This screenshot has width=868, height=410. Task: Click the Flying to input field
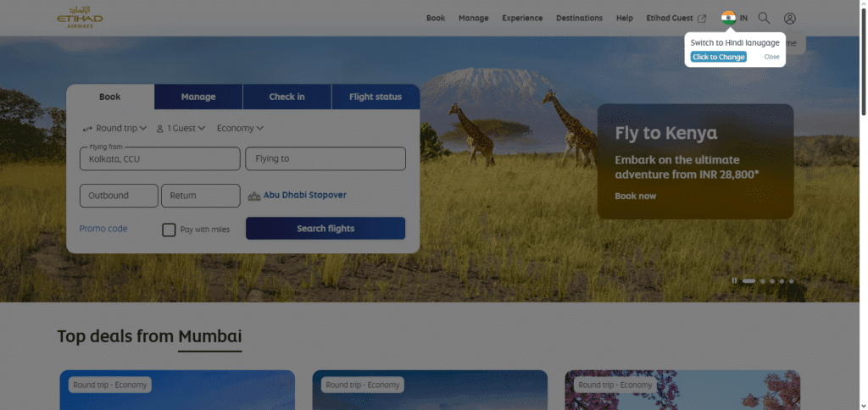325,158
